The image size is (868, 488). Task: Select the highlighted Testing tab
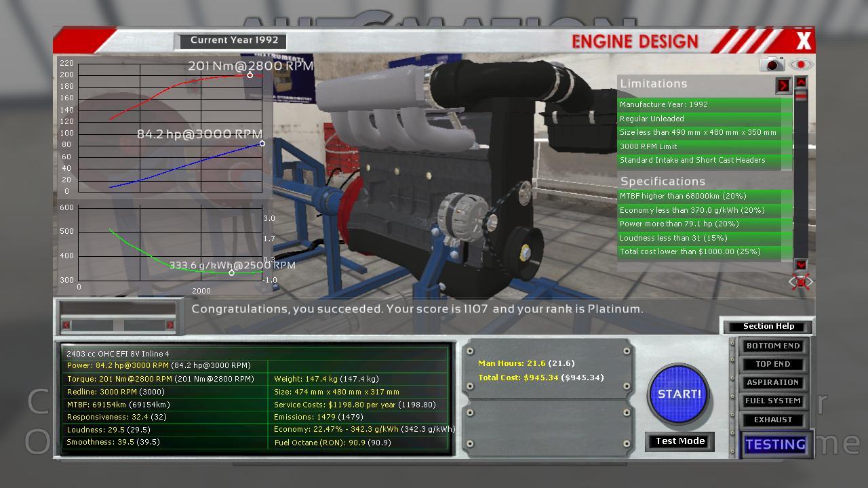[x=775, y=445]
